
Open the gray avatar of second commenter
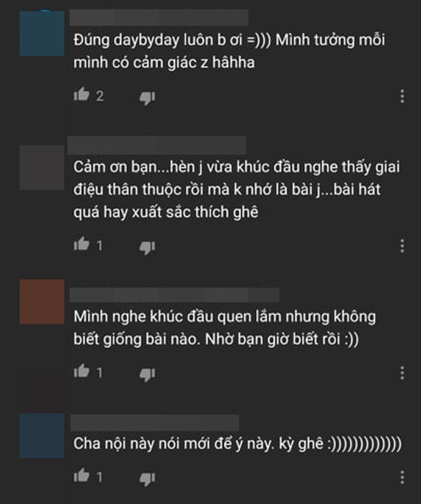(42, 167)
